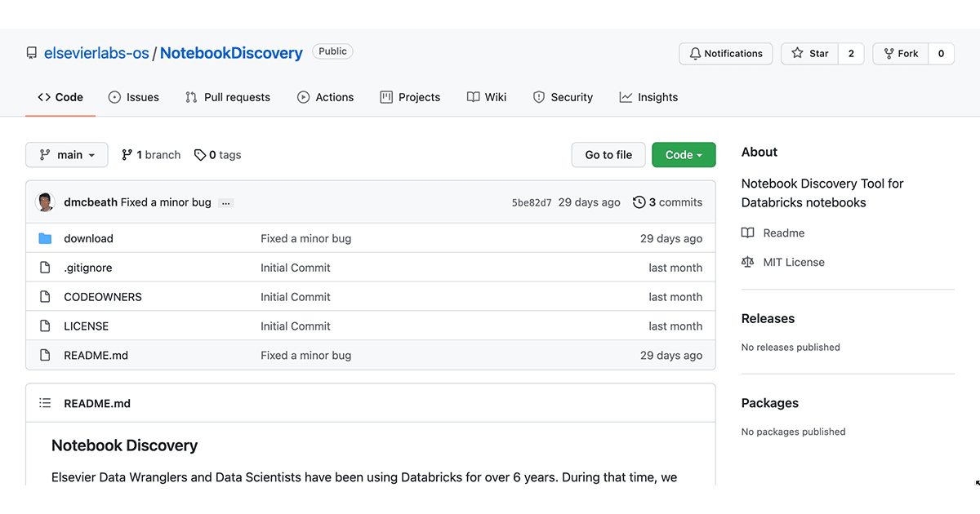Click the download folder icon

(x=45, y=238)
